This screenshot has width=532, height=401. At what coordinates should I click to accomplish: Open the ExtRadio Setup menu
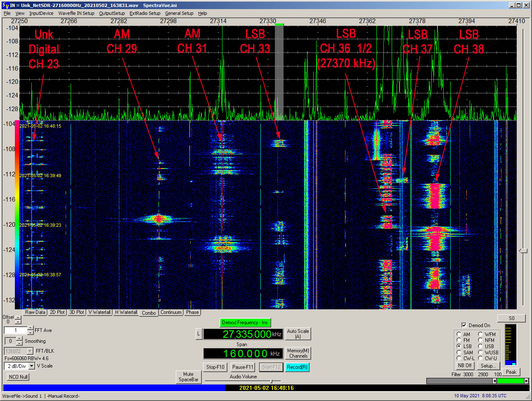tap(145, 13)
